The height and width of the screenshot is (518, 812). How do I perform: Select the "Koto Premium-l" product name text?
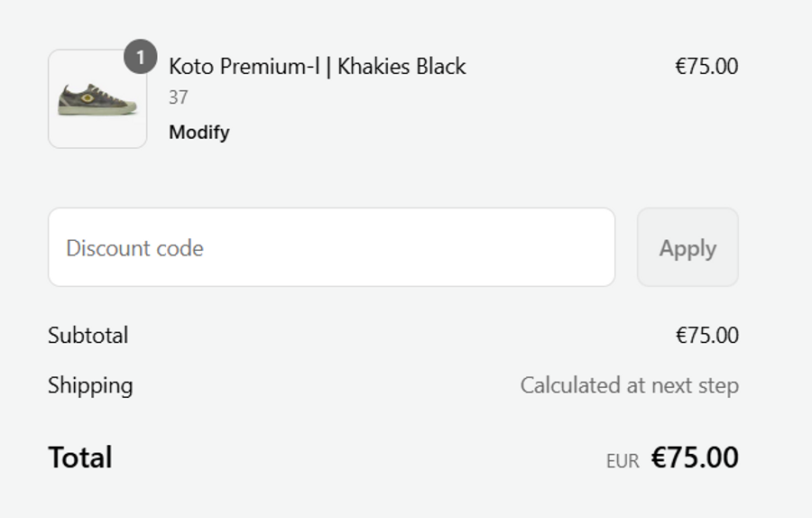click(244, 67)
